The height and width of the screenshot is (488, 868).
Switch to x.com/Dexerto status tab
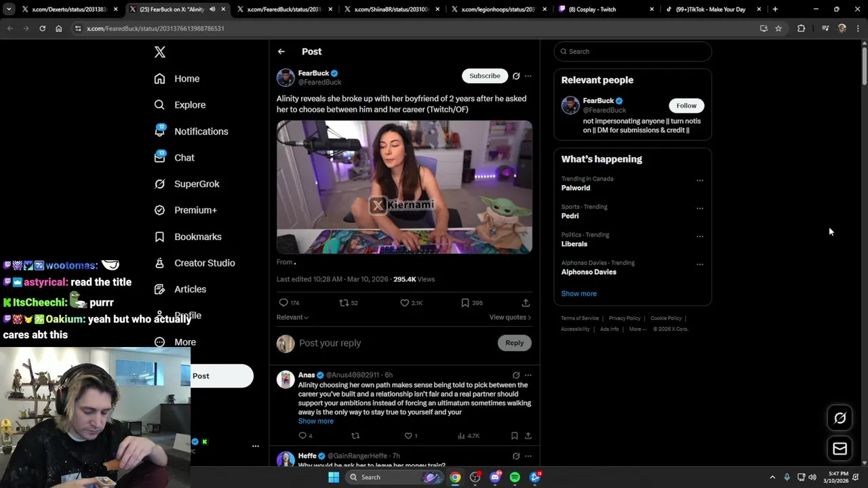coord(70,9)
